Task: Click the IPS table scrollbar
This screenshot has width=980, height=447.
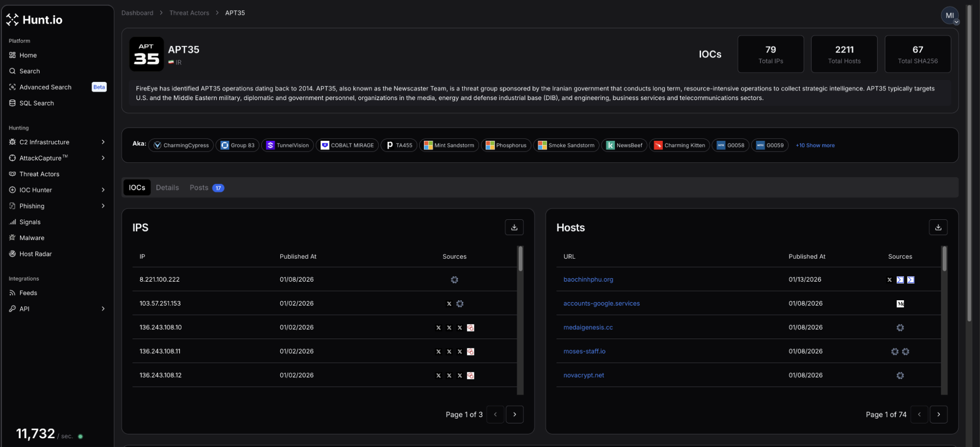Action: point(520,259)
